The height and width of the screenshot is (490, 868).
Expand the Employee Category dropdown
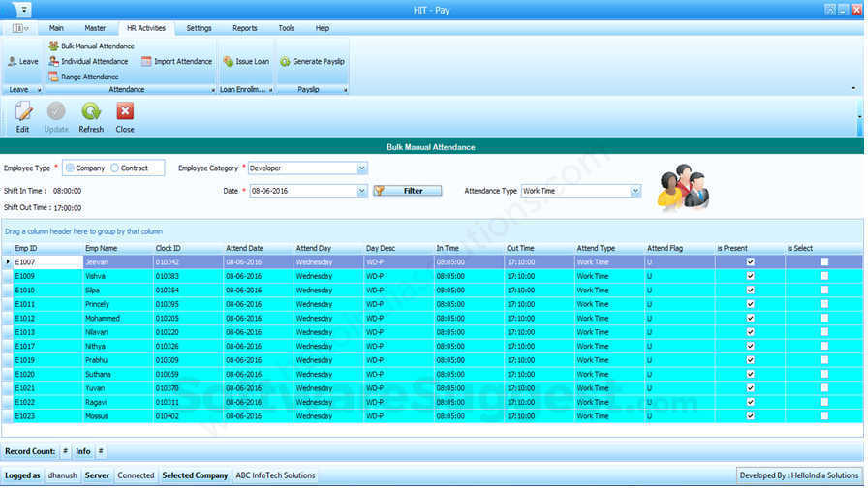pyautogui.click(x=362, y=168)
